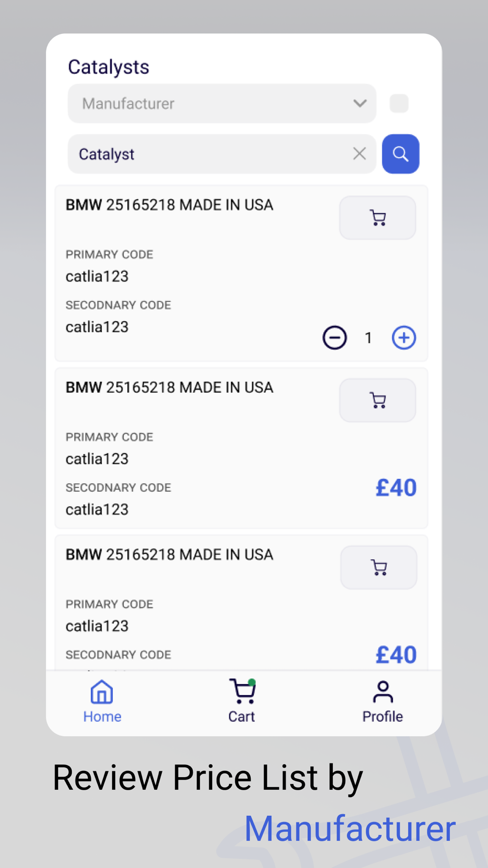
Task: Select the £40 price on second item
Action: click(396, 488)
